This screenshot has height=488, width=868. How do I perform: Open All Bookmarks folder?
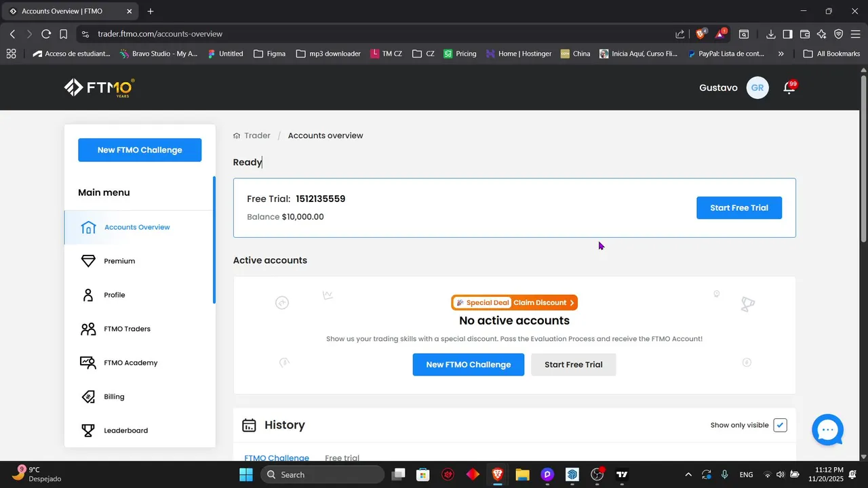(x=831, y=54)
